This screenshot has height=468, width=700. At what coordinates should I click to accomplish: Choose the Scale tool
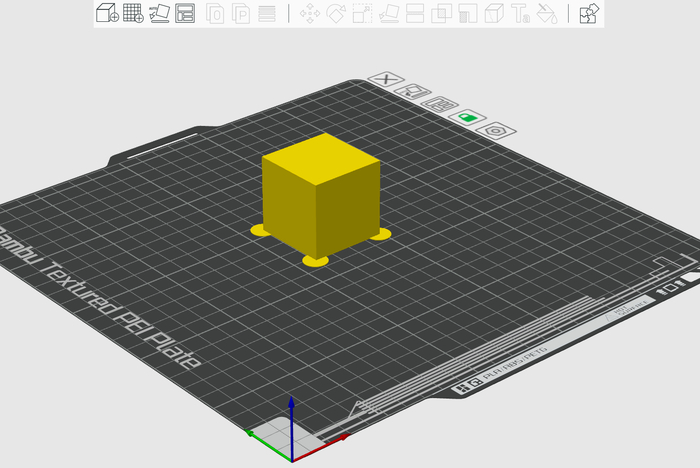362,13
